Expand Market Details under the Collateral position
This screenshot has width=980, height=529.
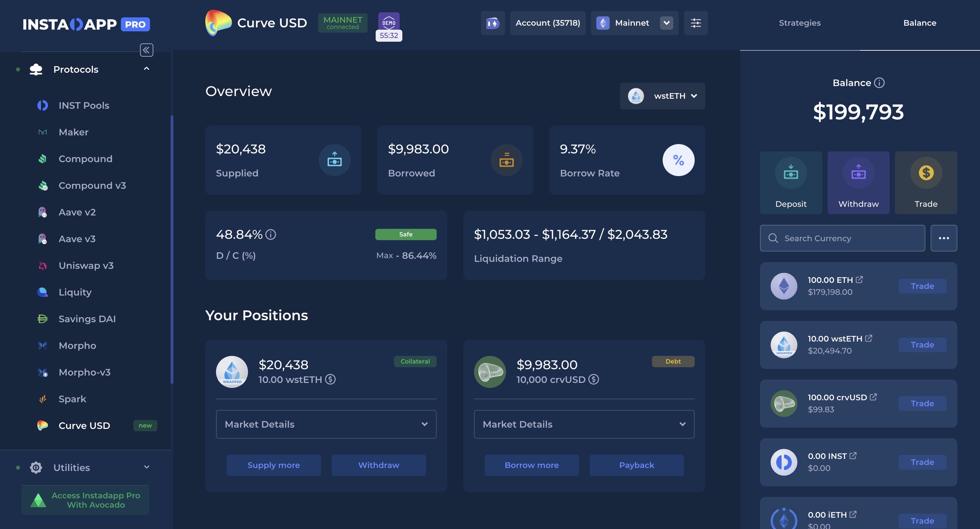click(x=326, y=424)
